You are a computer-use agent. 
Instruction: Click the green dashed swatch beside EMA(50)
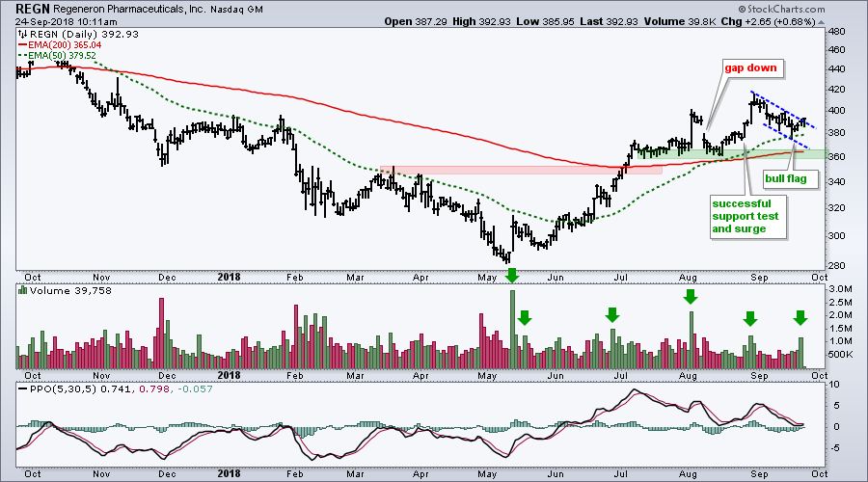pos(23,55)
